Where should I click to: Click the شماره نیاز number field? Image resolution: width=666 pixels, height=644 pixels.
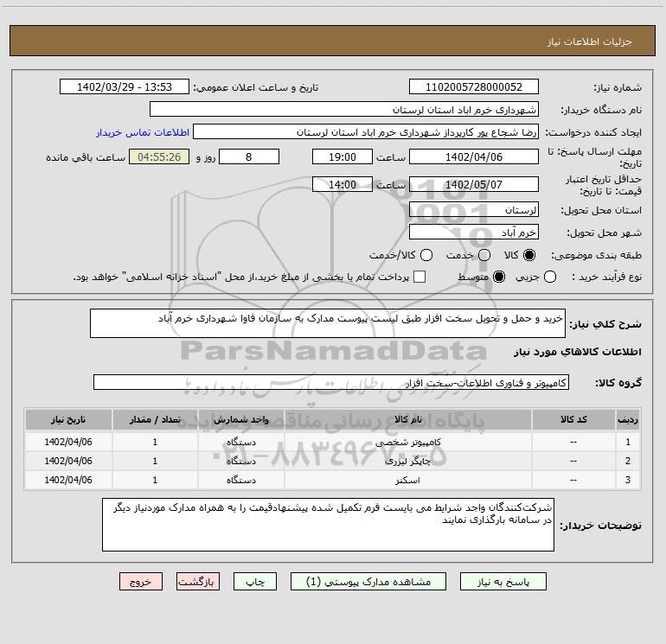[x=474, y=86]
